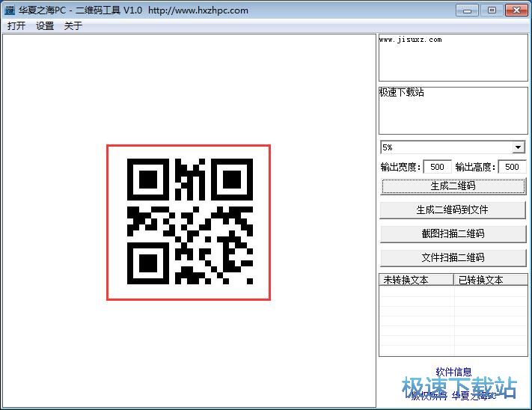Screen dimensions: 532x410
Task: Expand the 5% dropdown arrow
Action: (x=518, y=147)
